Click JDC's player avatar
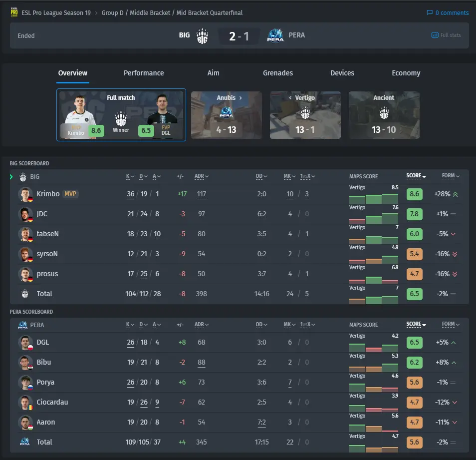The height and width of the screenshot is (460, 476). pyautogui.click(x=25, y=214)
